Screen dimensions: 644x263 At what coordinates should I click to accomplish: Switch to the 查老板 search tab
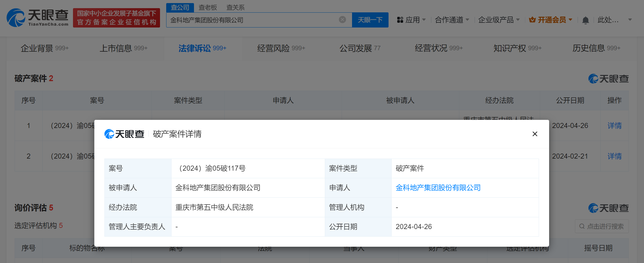click(x=208, y=7)
